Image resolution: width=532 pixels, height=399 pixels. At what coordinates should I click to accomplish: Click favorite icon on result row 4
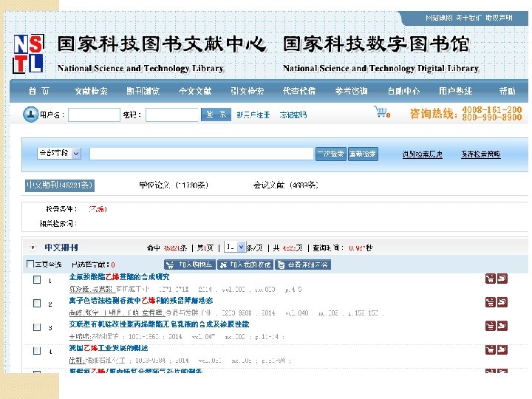tap(502, 349)
